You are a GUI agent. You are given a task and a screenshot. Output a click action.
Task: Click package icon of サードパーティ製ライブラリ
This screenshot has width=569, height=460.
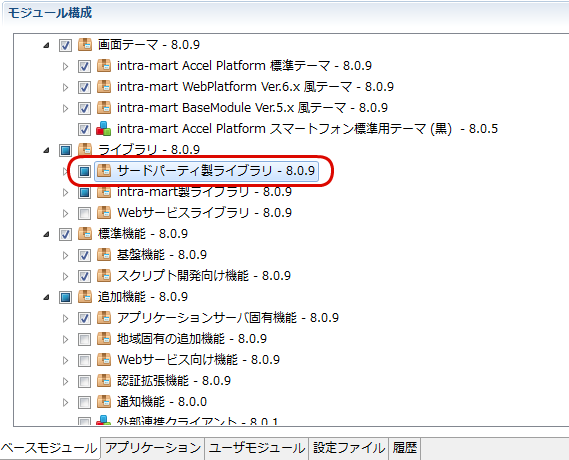click(x=104, y=171)
